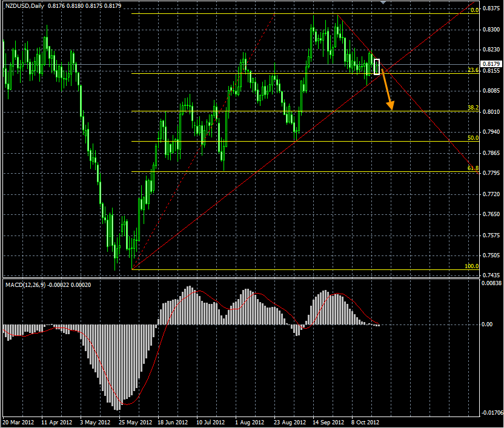
Task: Click the Fibonacci 100.0 level label
Action: pyautogui.click(x=471, y=266)
